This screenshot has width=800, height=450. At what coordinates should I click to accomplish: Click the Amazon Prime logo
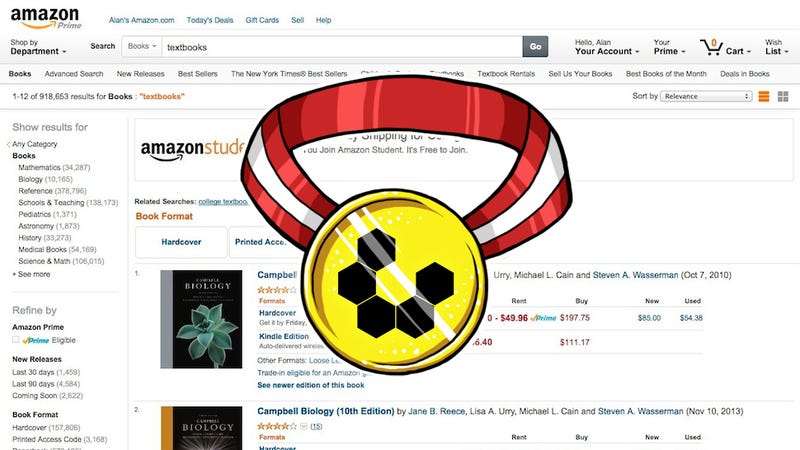(45, 18)
